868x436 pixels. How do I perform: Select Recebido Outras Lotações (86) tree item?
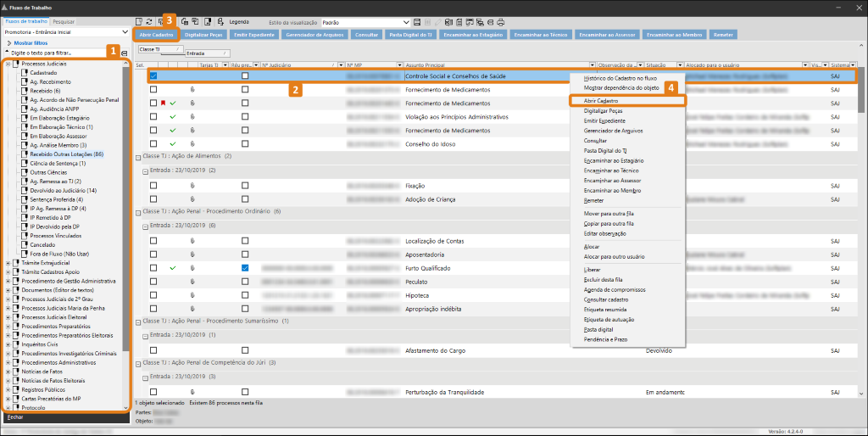tap(66, 154)
